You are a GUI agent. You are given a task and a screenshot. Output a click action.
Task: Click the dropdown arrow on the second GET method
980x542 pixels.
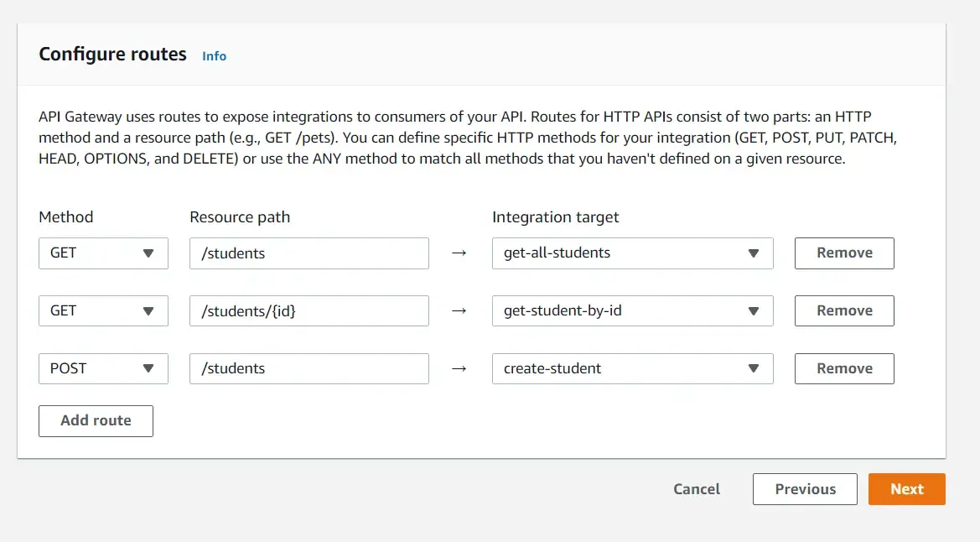tap(151, 310)
